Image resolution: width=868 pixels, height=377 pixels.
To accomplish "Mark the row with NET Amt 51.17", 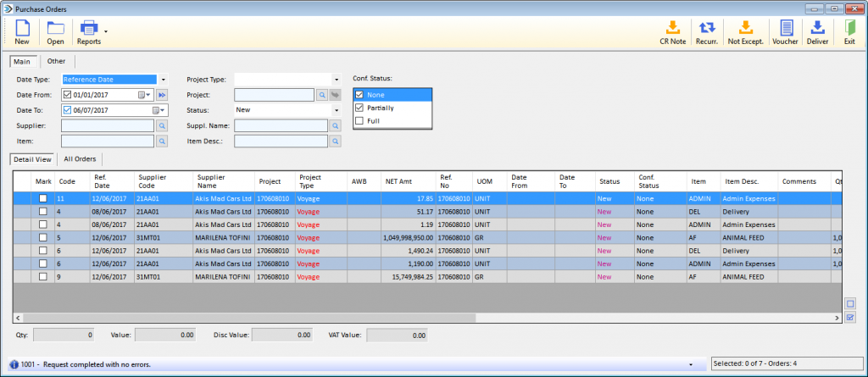I will 42,212.
